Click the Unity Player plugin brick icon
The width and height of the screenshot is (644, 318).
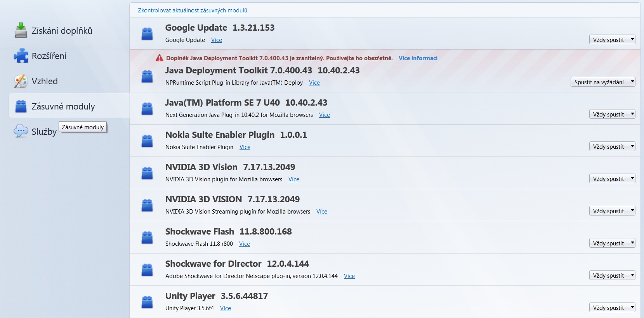[147, 302]
